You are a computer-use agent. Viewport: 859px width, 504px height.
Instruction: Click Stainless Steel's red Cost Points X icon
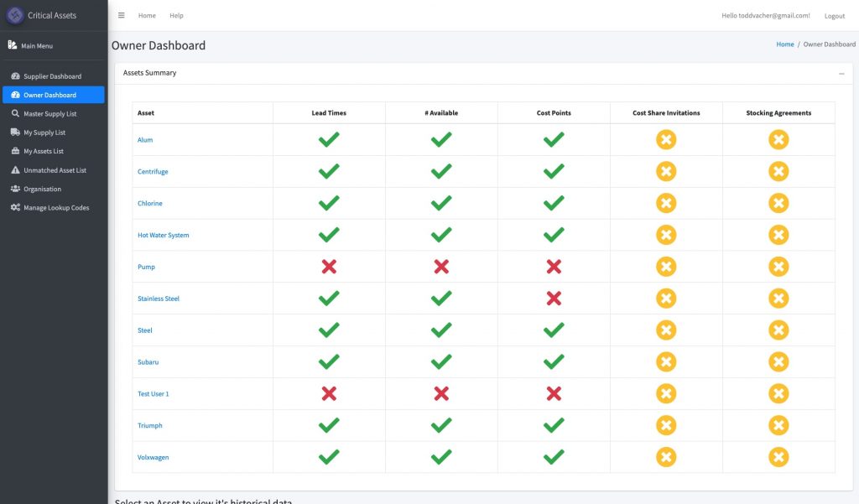[x=554, y=299]
